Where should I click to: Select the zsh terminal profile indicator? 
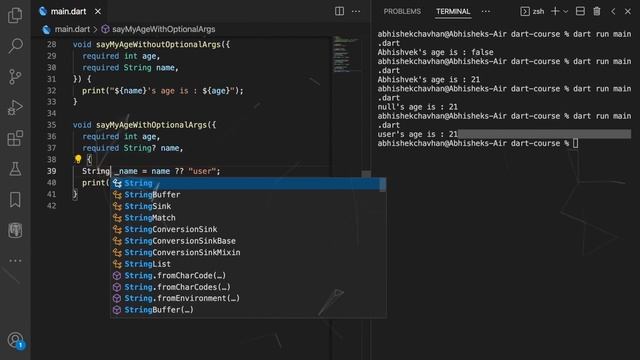point(533,11)
